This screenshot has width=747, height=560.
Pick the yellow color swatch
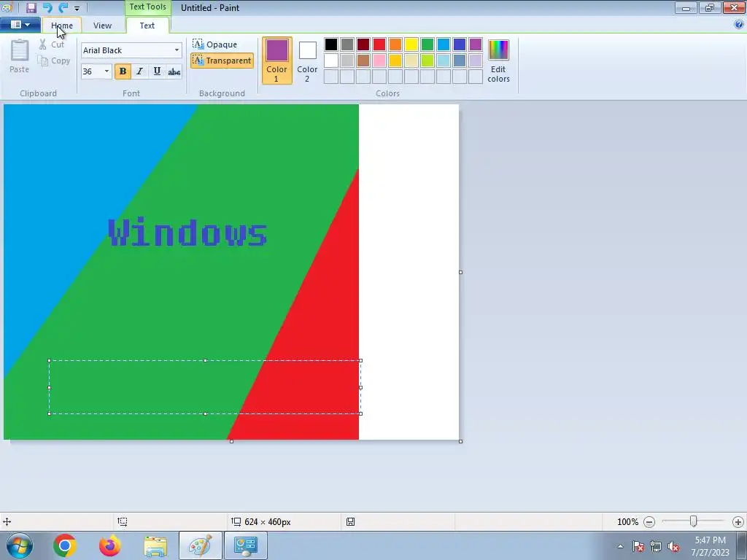tap(411, 44)
